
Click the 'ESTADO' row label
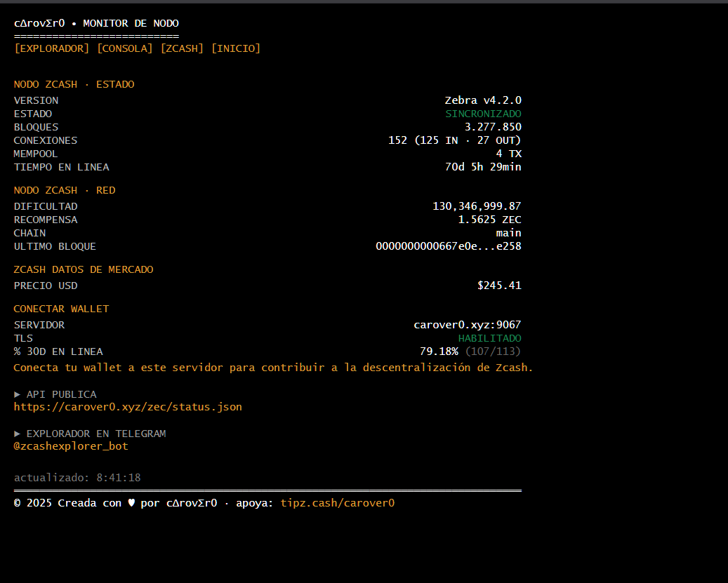pos(32,114)
